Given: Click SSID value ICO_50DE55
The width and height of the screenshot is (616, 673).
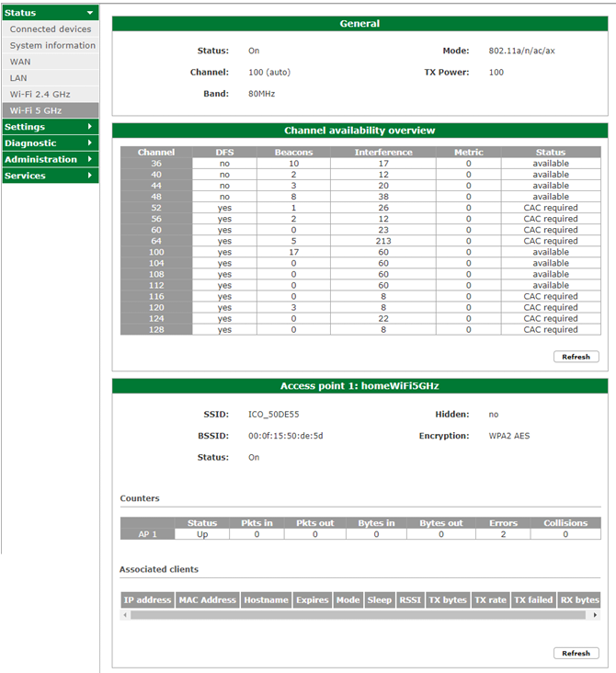Looking at the screenshot, I should tap(273, 414).
